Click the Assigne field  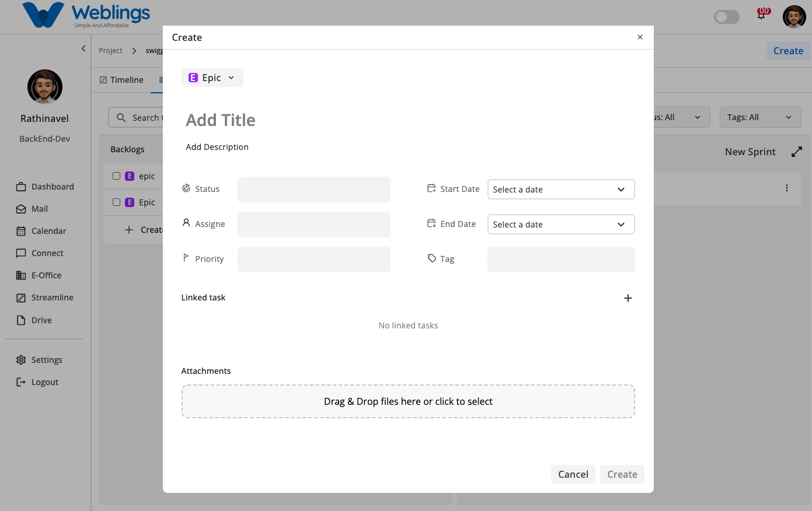314,225
